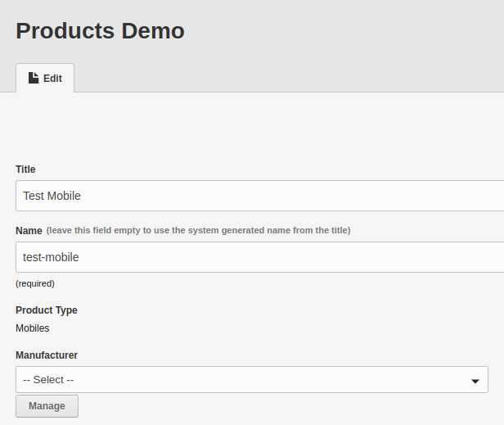This screenshot has width=504, height=425.
Task: Click the Name field label
Action: click(x=29, y=231)
